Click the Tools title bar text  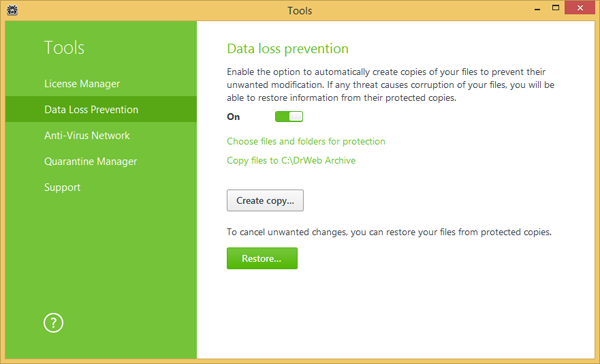click(300, 10)
